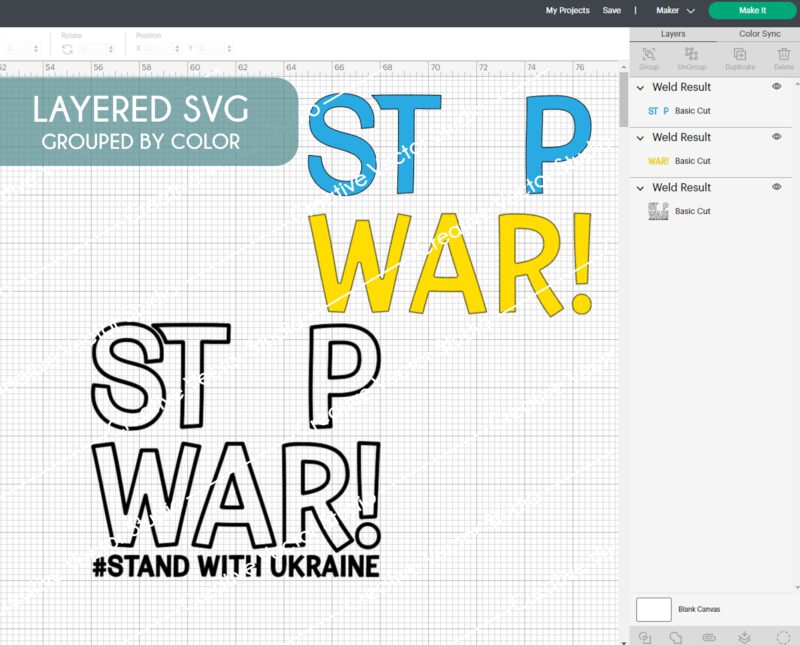
Task: Click the Rotate angle input field
Action: (94, 48)
